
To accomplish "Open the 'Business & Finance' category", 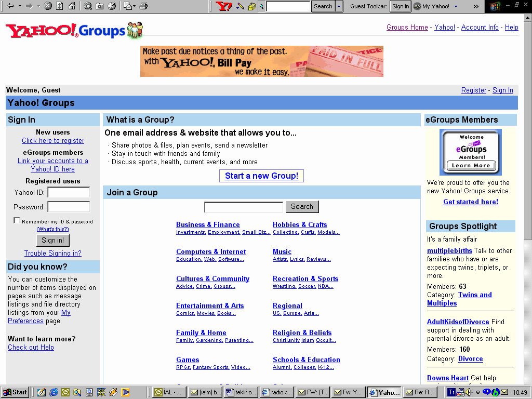I will [x=208, y=224].
